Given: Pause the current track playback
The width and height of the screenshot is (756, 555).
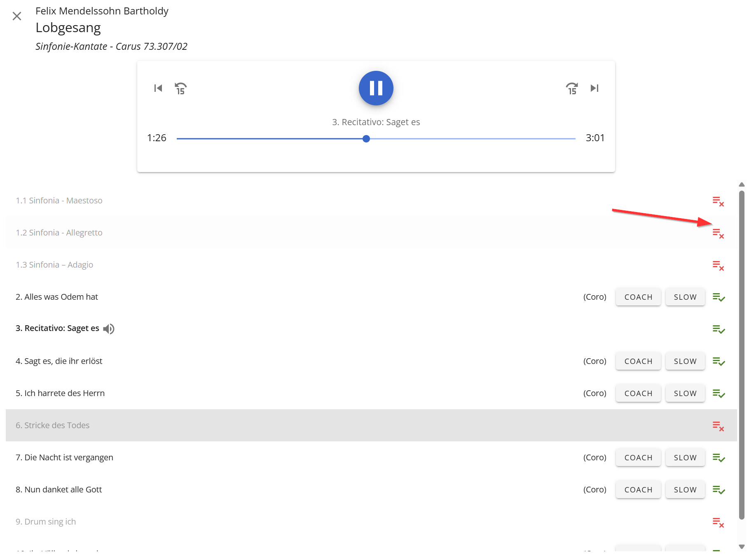Looking at the screenshot, I should (376, 88).
